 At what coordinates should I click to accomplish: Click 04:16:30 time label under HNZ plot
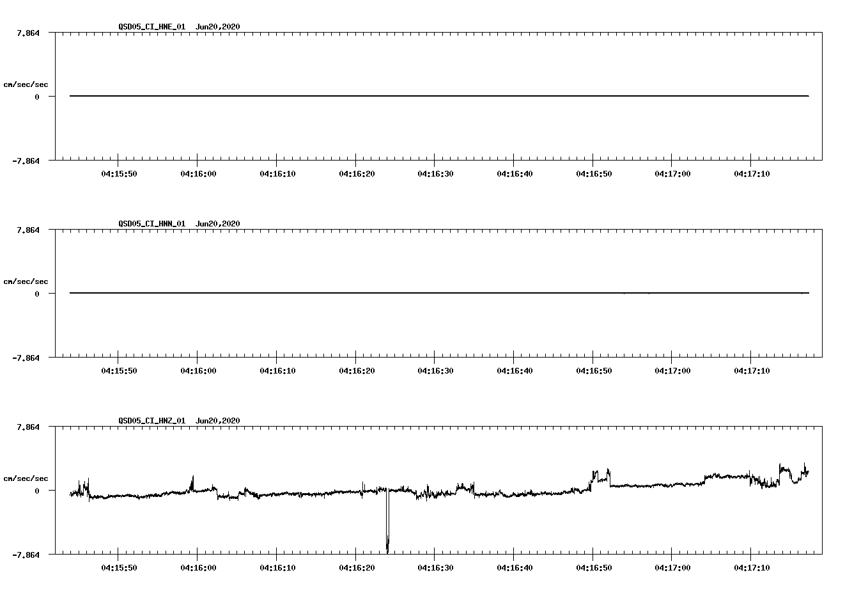[x=435, y=567]
